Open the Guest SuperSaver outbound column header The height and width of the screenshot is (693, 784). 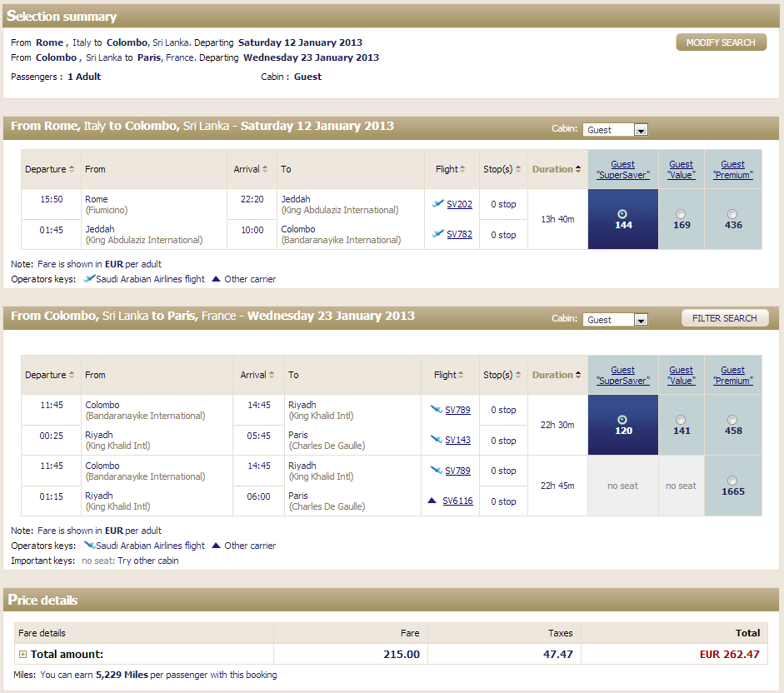(x=622, y=170)
